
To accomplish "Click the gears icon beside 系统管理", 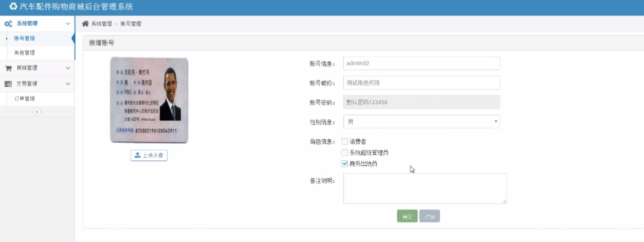I will pos(8,24).
